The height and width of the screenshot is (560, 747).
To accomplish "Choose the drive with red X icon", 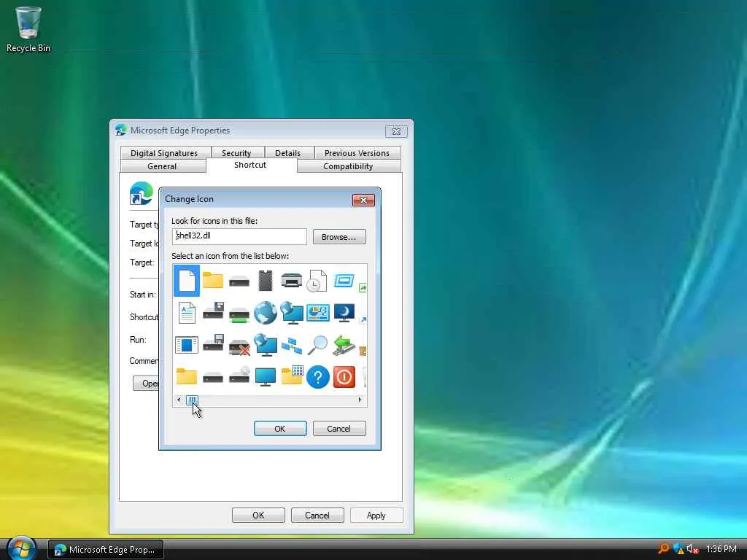I will pos(239,346).
